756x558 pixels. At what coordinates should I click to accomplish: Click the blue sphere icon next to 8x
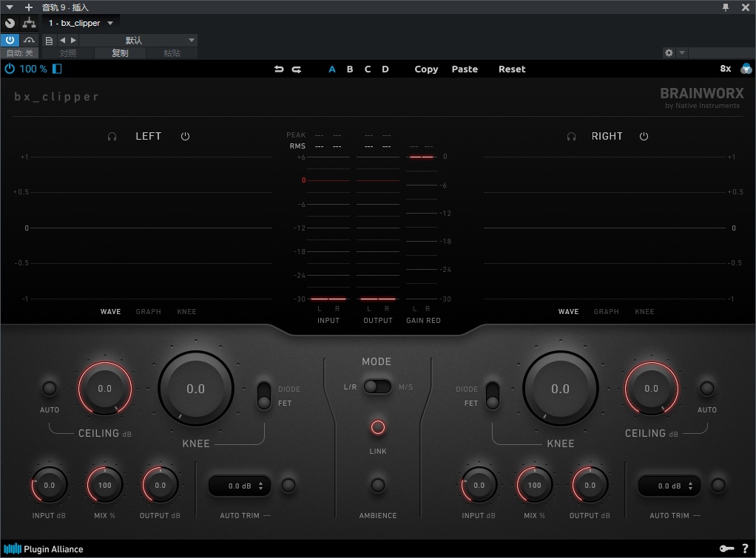point(746,69)
